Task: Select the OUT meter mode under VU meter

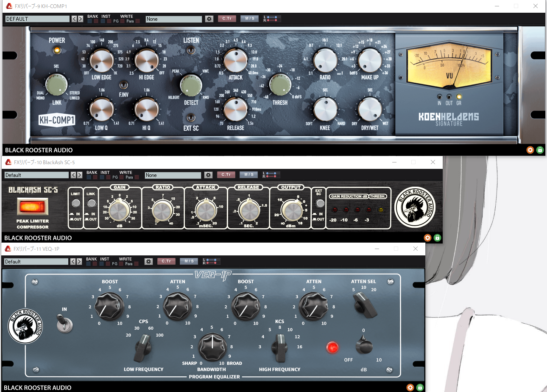Action: coord(449,96)
